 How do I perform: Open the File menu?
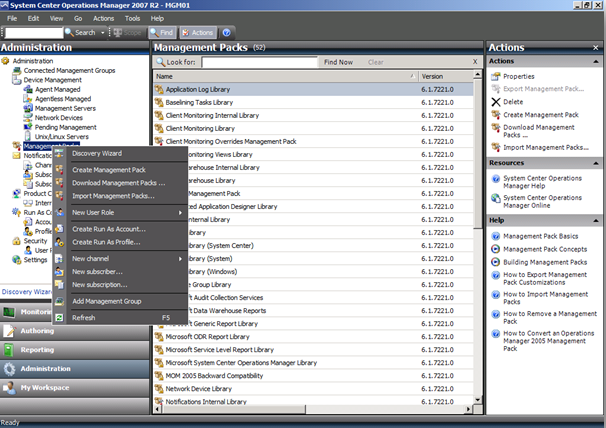(x=12, y=18)
